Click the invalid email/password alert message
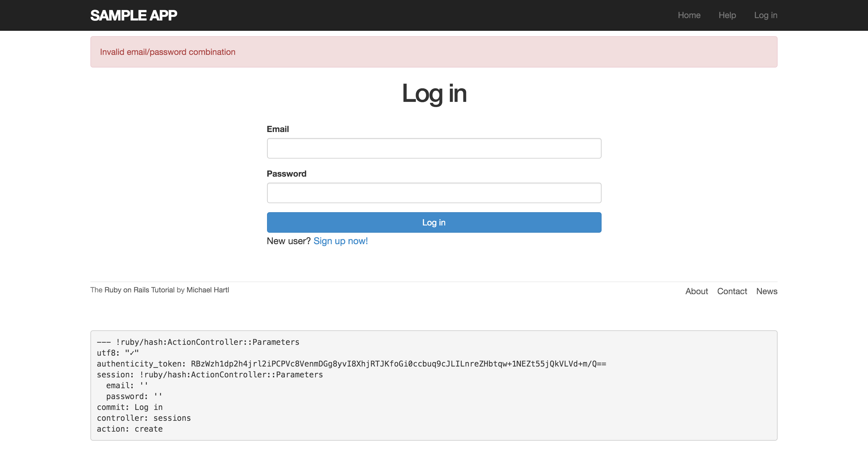Screen dimensions: 868x469 (x=168, y=52)
